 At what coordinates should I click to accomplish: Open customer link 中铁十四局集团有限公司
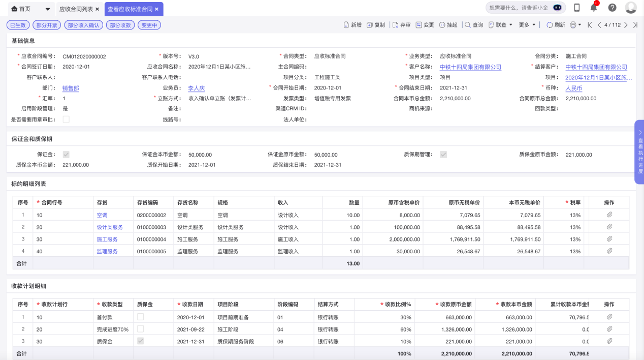[x=470, y=67]
